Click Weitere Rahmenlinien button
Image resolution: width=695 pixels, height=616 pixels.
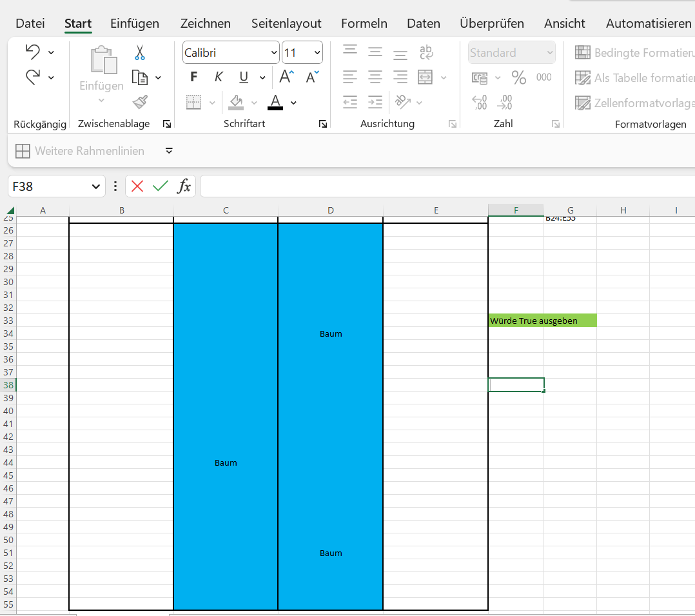(x=80, y=151)
